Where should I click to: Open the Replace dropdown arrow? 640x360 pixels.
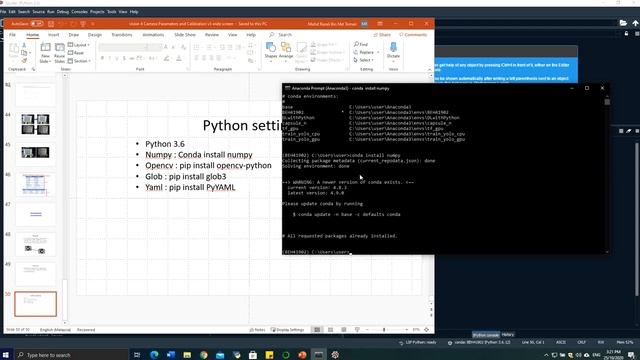pos(378,52)
